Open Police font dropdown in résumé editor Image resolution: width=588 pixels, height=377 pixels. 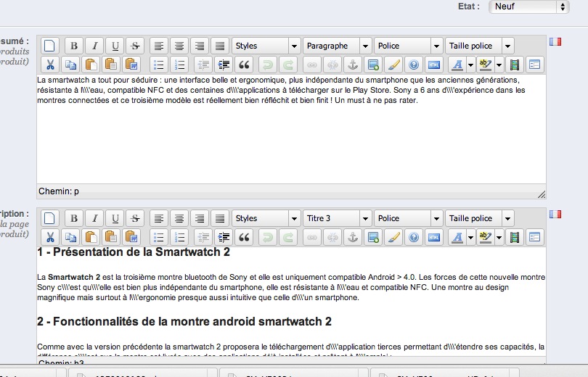[408, 46]
